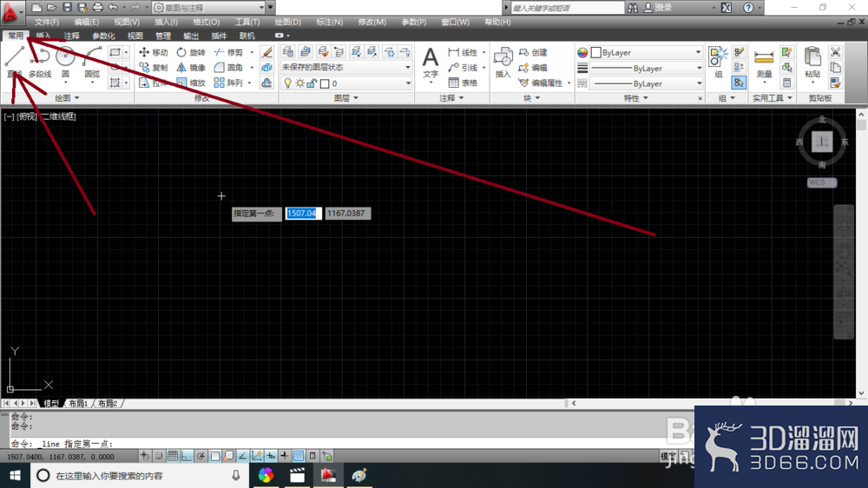Click the Create block (创建) tool
Image resolution: width=868 pixels, height=488 pixels.
tap(533, 52)
